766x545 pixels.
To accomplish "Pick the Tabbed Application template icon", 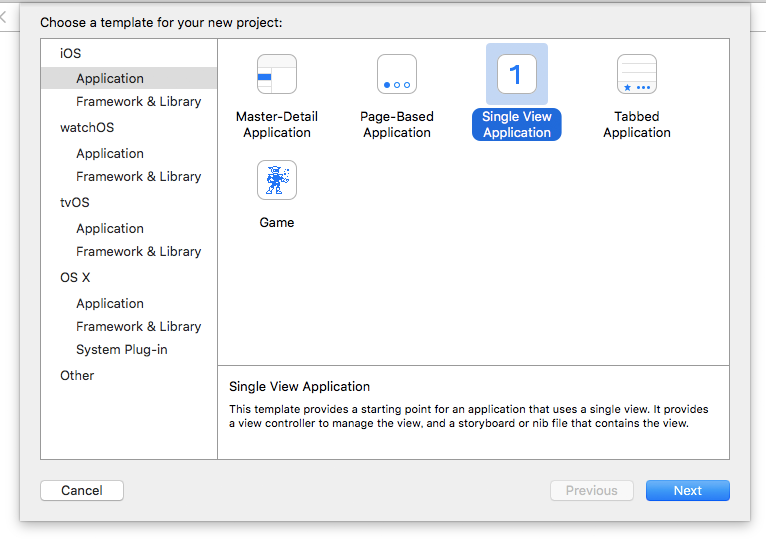I will (x=637, y=74).
